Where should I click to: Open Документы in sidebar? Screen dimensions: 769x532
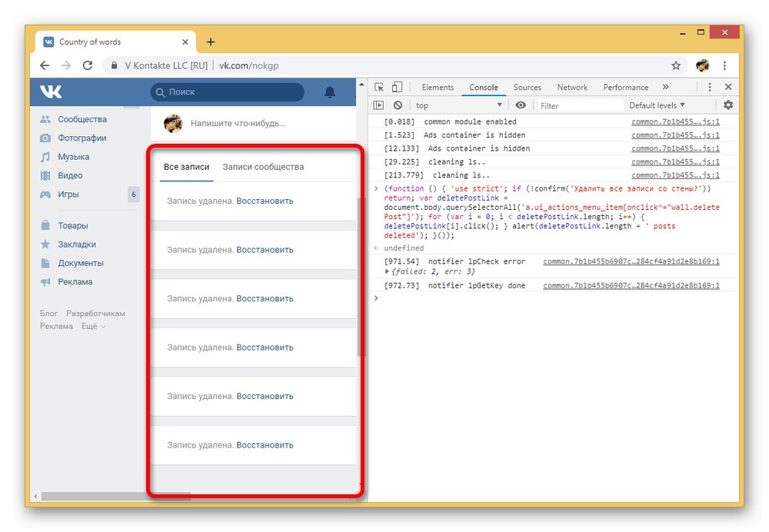click(81, 263)
